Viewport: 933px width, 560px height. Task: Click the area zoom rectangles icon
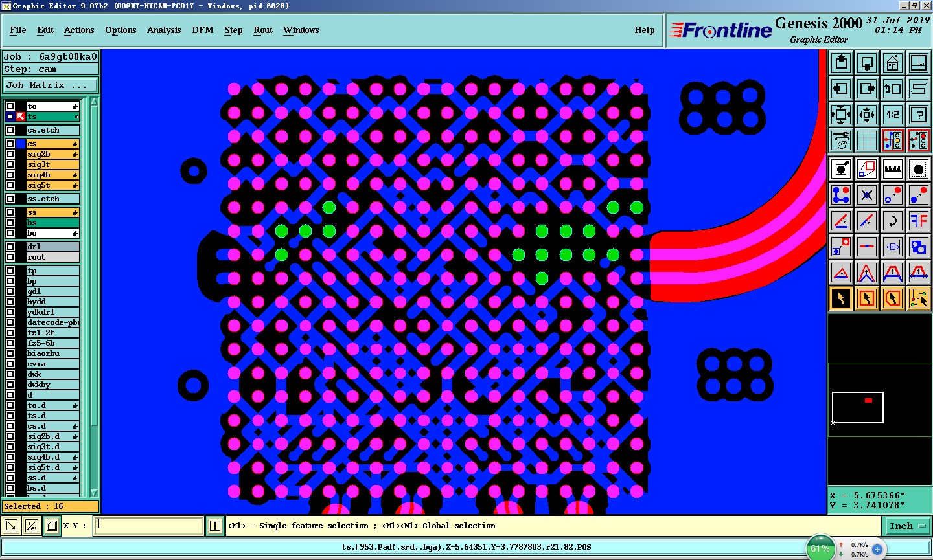tap(867, 170)
